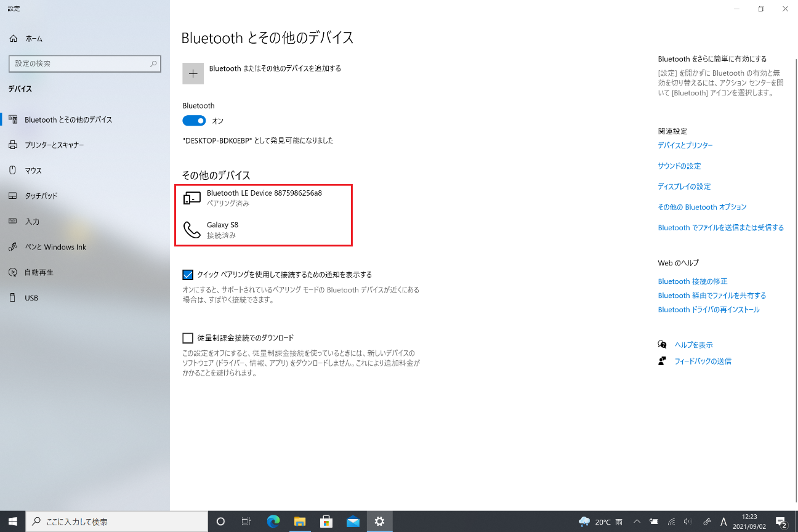
Task: Click the mouse icon beside マウス
Action: coord(13,170)
